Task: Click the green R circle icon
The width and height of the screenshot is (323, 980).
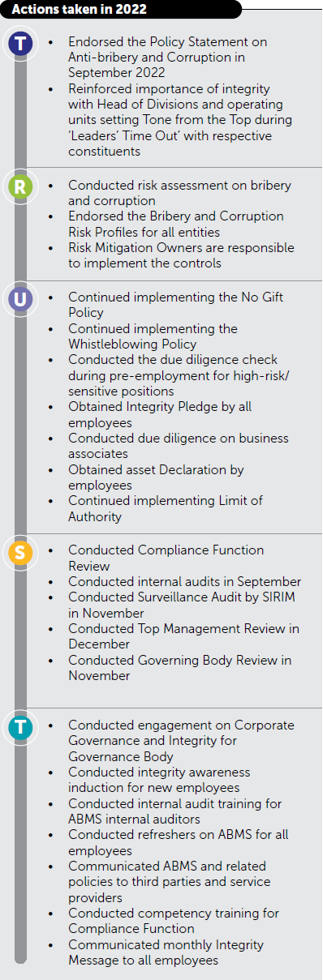Action: (20, 187)
